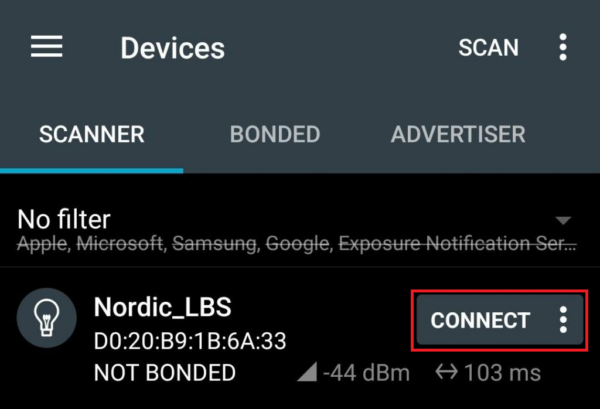Tap the NOT BONDED status label
600x409 pixels.
pyautogui.click(x=165, y=373)
